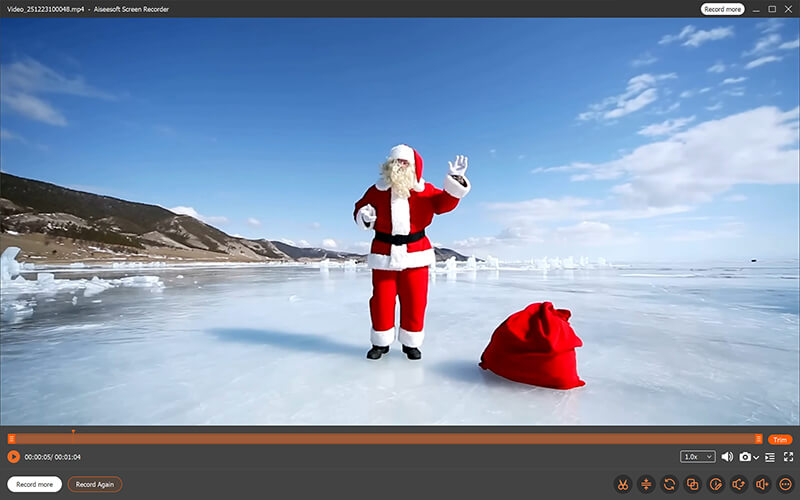Expand the 1.0x playback speed dropdown
This screenshot has height=500, width=800.
coord(697,457)
